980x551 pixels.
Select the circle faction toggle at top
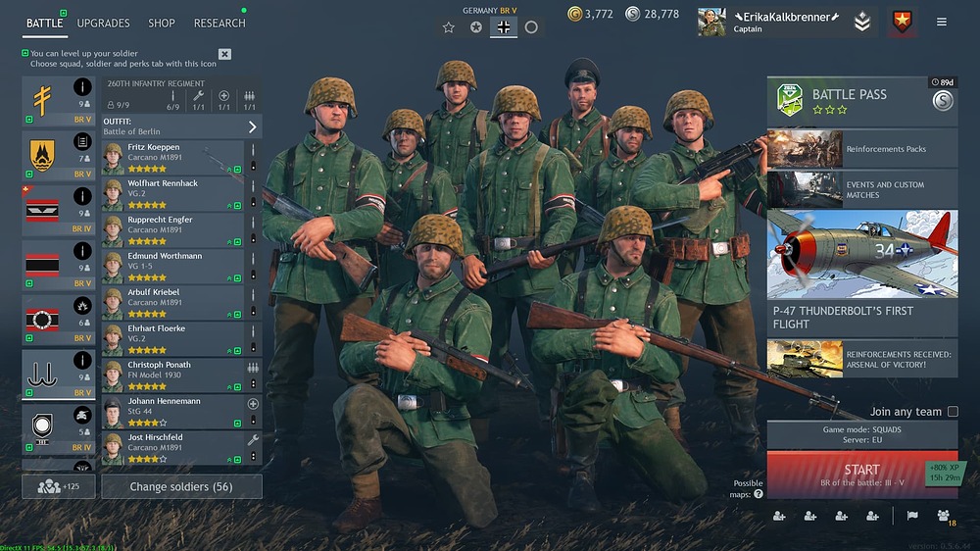click(530, 26)
